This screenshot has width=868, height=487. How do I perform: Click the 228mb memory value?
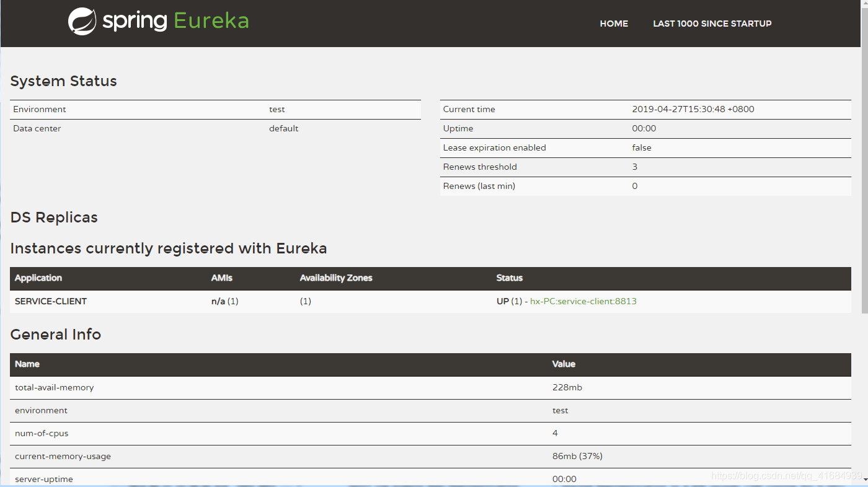point(567,387)
